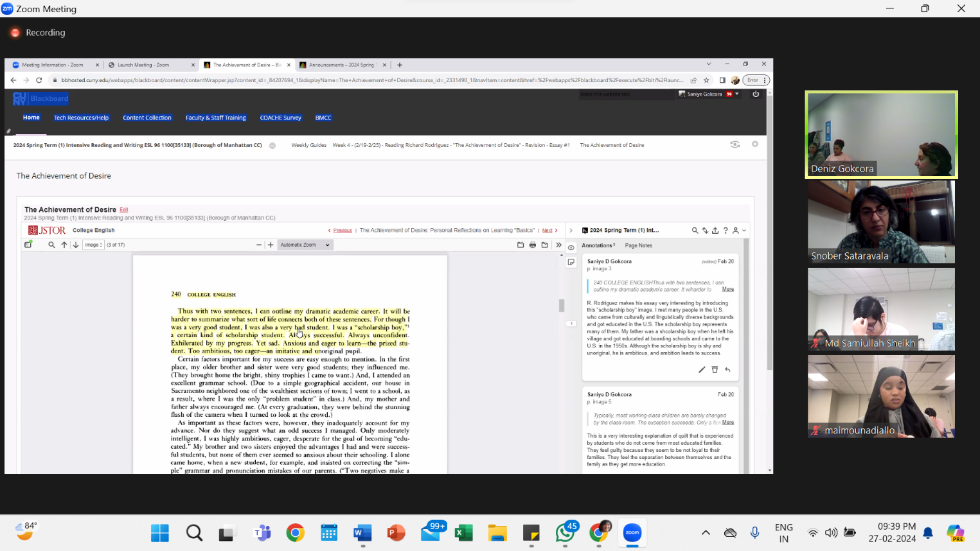Viewport: 980px width, 551px height.
Task: Collapse the Hypothesis annotation sidebar
Action: 571,231
